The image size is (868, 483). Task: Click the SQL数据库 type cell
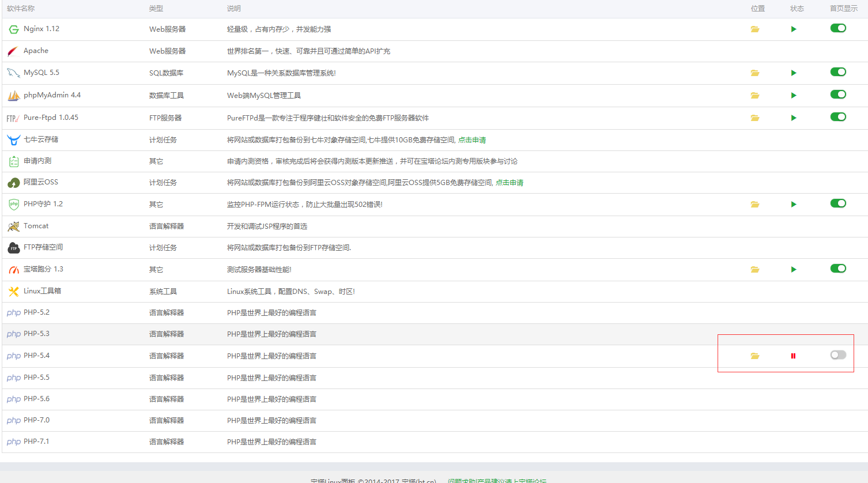click(x=166, y=73)
